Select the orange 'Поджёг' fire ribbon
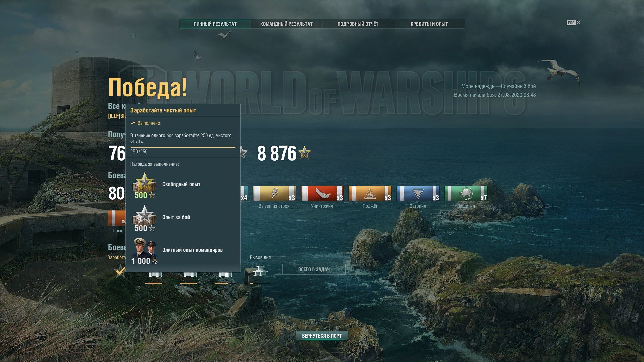 (x=370, y=194)
